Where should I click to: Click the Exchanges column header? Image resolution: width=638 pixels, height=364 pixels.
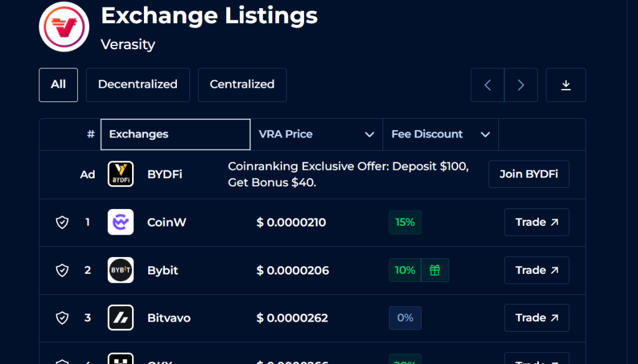(175, 134)
